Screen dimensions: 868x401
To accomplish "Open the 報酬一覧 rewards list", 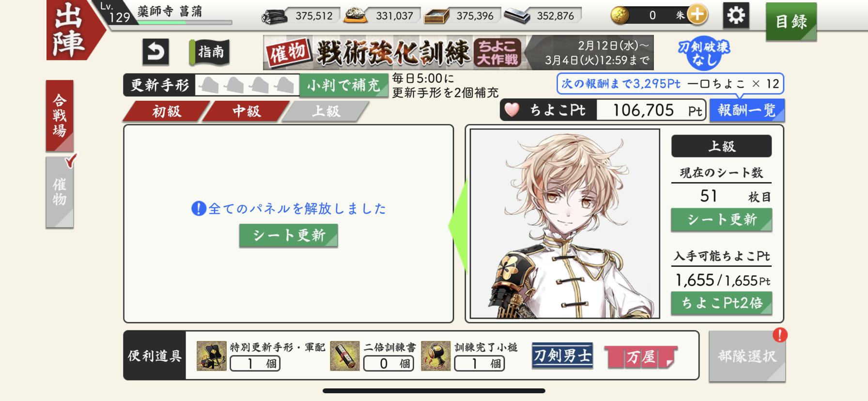I will (x=746, y=110).
